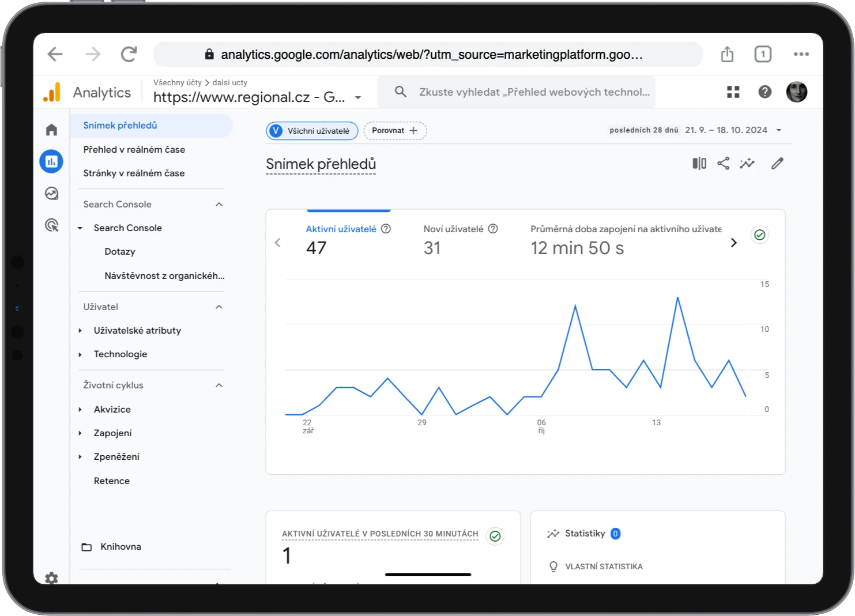Select the Aktivní uživatelé metric tab

pyautogui.click(x=348, y=239)
